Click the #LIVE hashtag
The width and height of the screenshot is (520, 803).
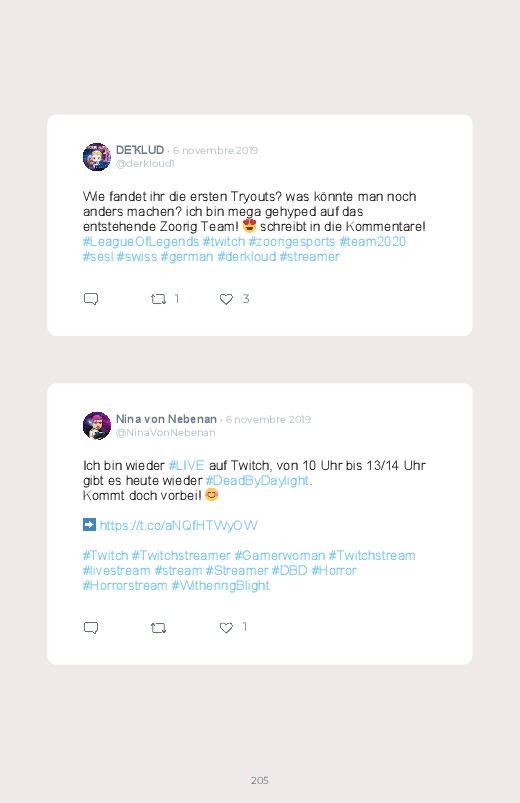click(x=186, y=466)
